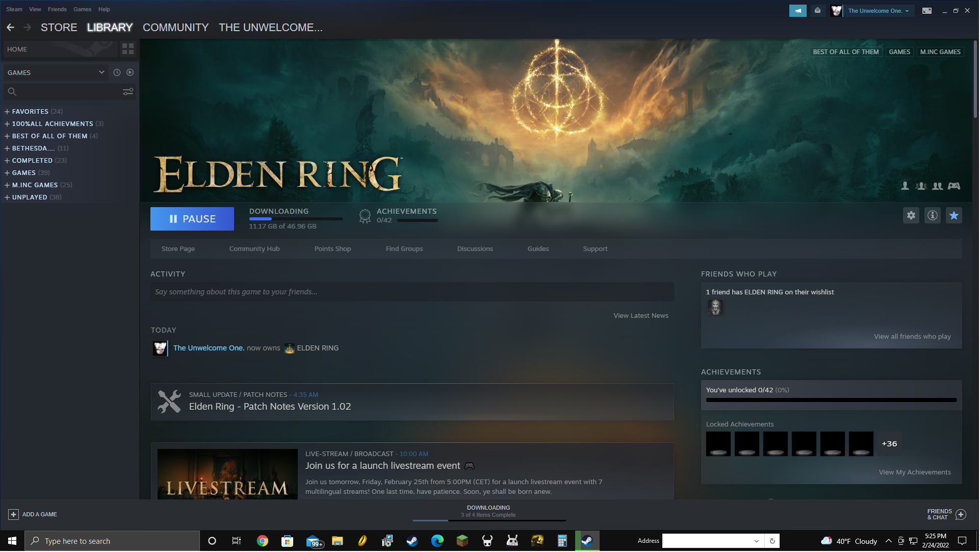
Task: Open Steam announcements megaphone icon
Action: click(x=798, y=11)
